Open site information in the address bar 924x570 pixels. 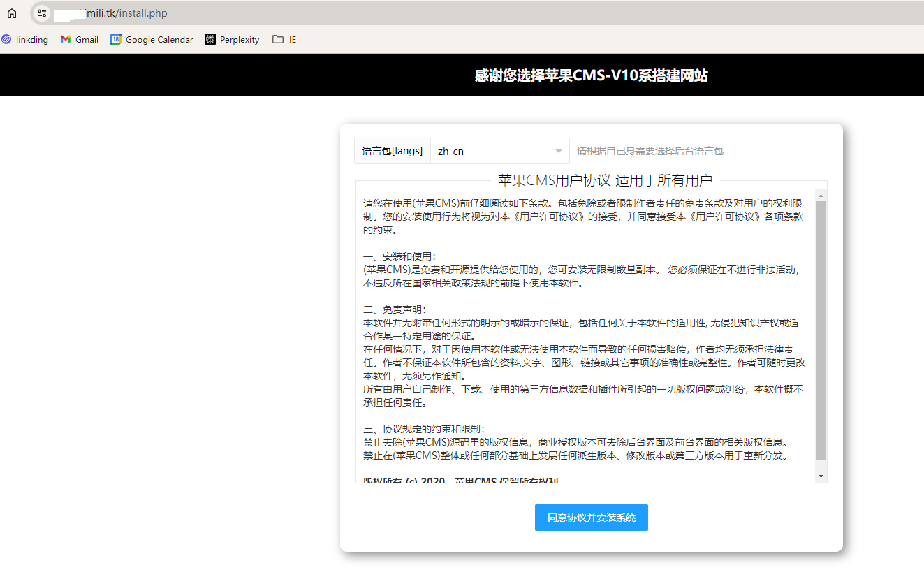(x=41, y=13)
